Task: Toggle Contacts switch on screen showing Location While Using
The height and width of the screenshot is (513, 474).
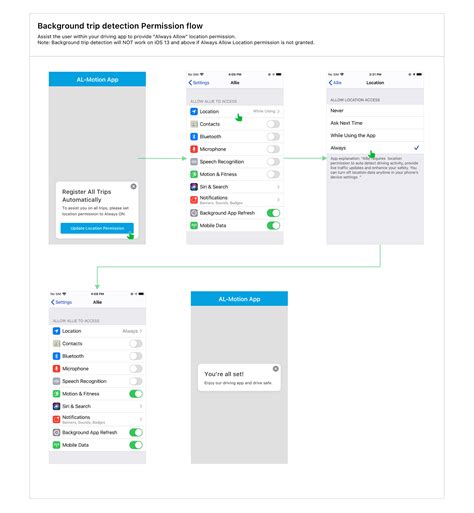Action: pos(273,124)
